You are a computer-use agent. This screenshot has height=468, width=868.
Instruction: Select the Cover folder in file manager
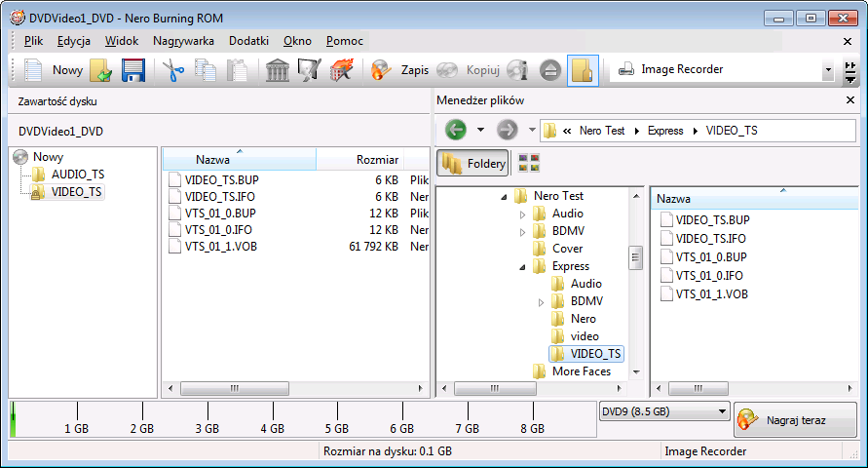[557, 249]
